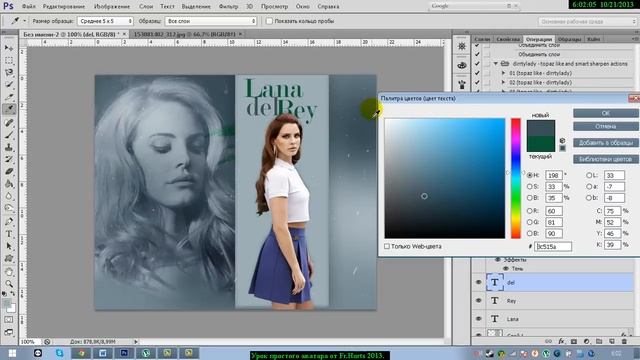Expand the '02 (topaz like - dirtylady)' action
This screenshot has height=360, width=640.
coord(503,82)
